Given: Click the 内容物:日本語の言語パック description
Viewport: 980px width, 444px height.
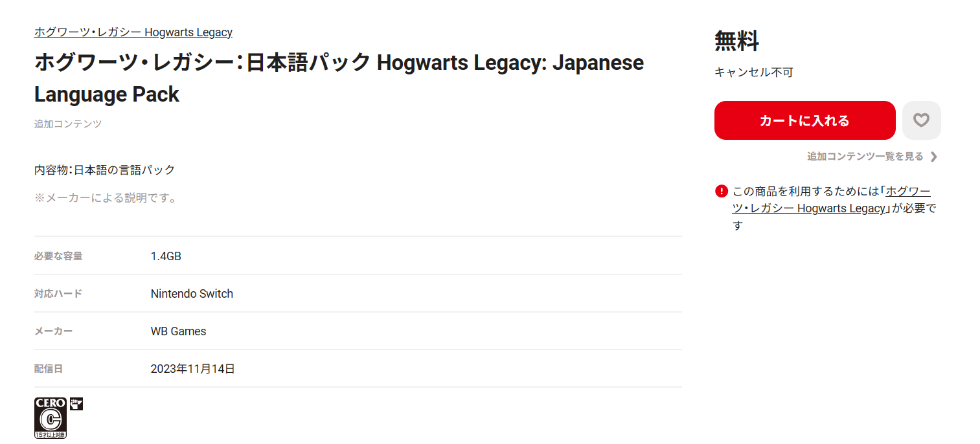Looking at the screenshot, I should point(105,170).
